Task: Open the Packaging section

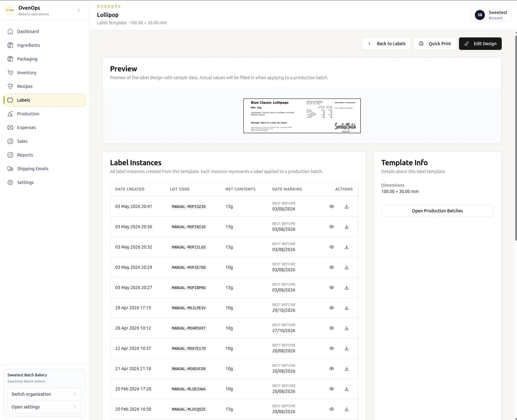Action: tap(45, 59)
